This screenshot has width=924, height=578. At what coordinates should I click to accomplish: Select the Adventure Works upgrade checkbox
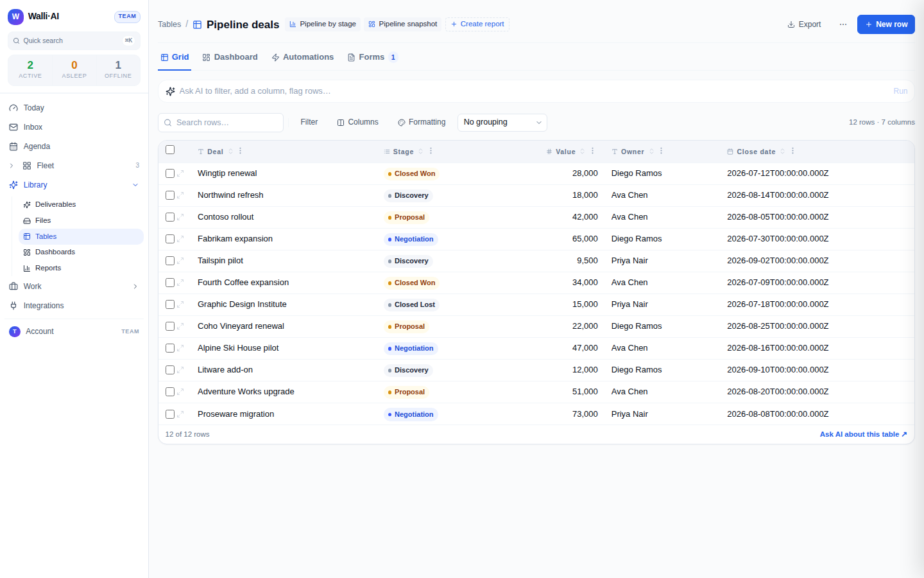170,392
